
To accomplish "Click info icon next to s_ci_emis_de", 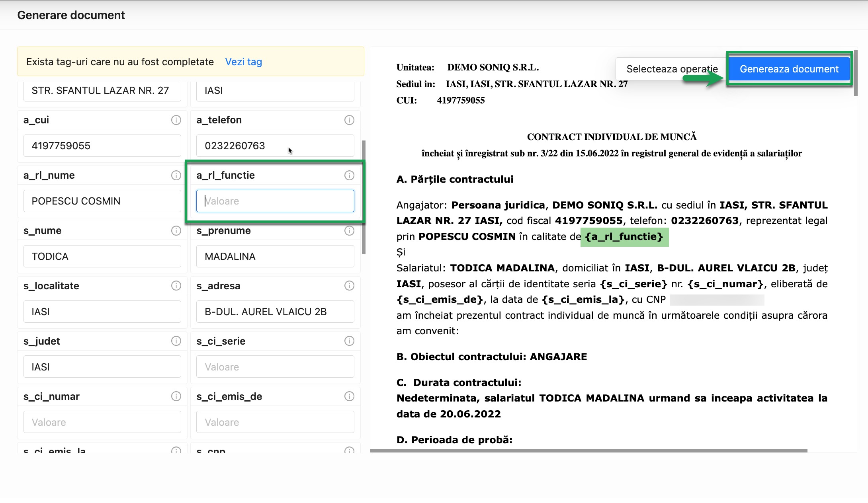I will click(349, 396).
